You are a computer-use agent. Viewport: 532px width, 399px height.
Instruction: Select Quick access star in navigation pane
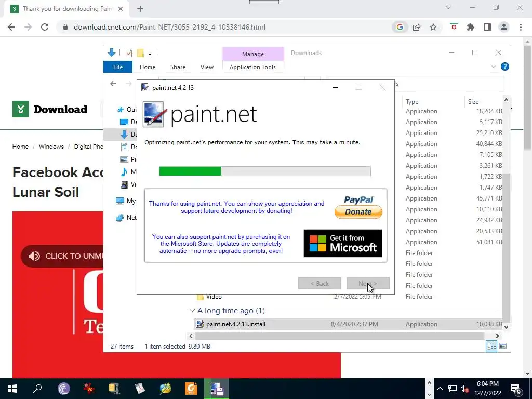pos(121,109)
